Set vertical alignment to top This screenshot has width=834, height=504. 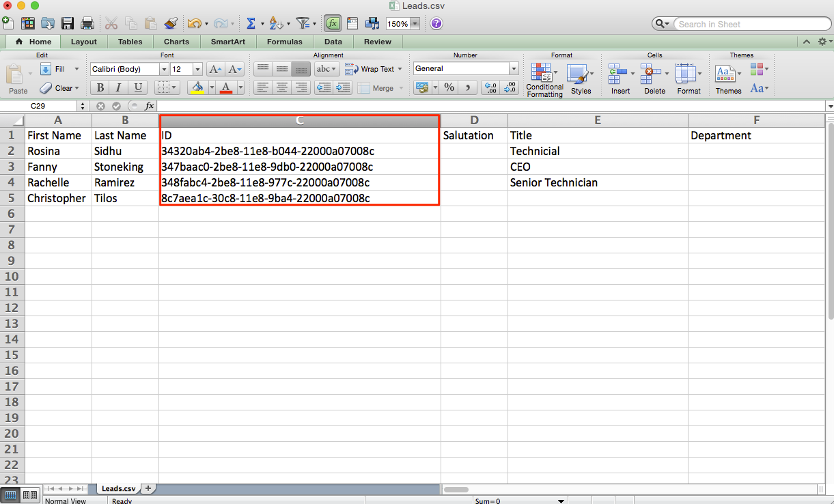tap(263, 69)
